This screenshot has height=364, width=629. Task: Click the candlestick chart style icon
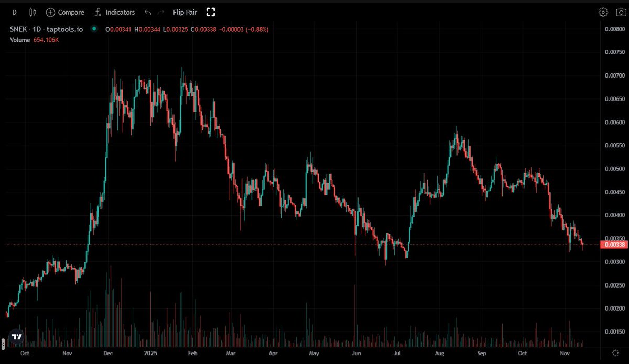pos(32,12)
